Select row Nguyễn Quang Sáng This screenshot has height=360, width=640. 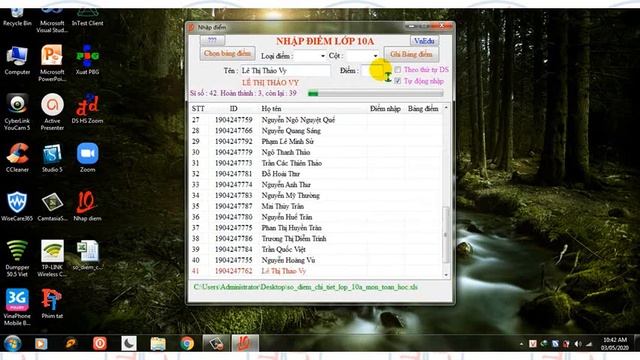316,131
